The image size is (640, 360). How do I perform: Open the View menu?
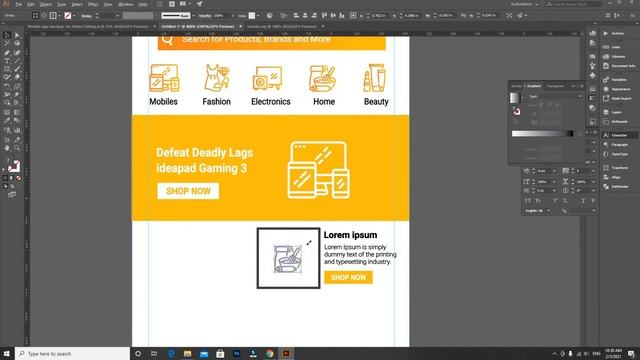pyautogui.click(x=108, y=4)
